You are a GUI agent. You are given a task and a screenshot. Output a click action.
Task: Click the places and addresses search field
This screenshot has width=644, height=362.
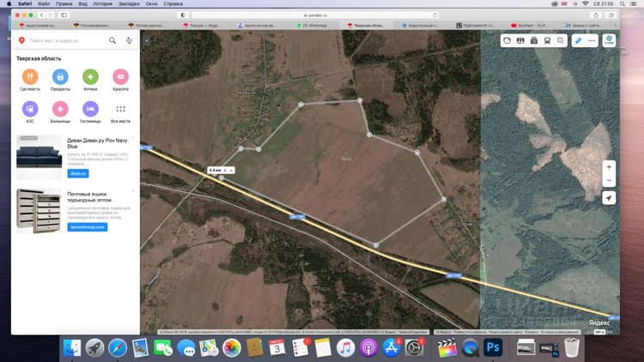click(66, 40)
